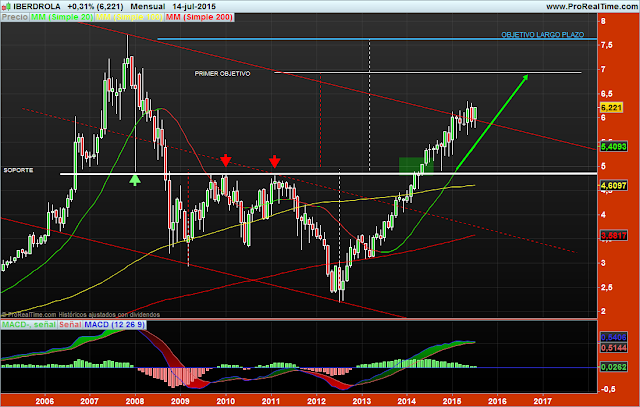Click the MACD value 0,5406 tag
640x407 pixels.
tap(613, 338)
